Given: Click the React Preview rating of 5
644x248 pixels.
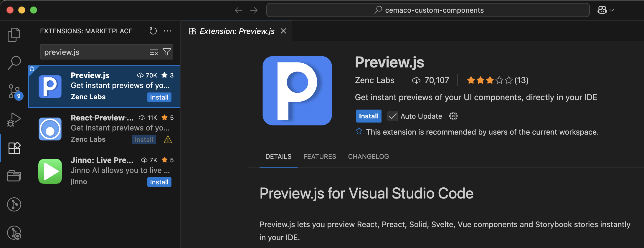Looking at the screenshot, I should [168, 118].
